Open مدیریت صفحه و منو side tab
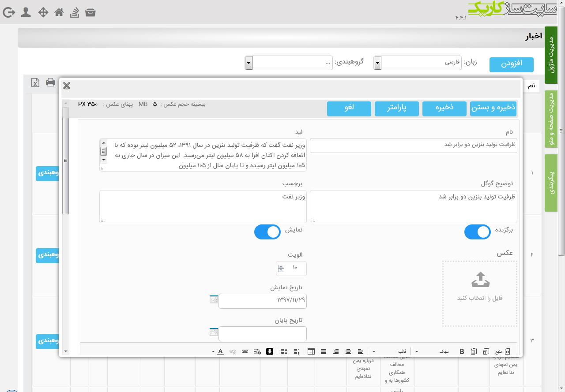This screenshot has height=392, width=565. tap(551, 119)
